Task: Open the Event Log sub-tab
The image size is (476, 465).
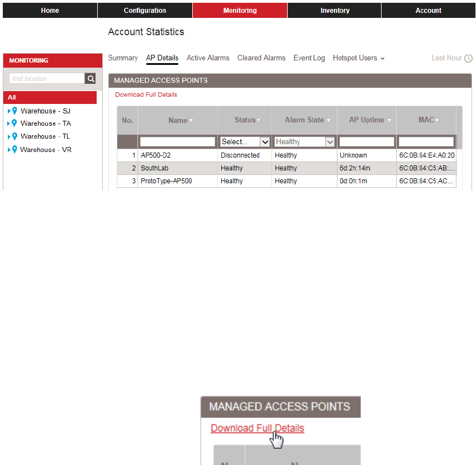Action: coord(309,58)
